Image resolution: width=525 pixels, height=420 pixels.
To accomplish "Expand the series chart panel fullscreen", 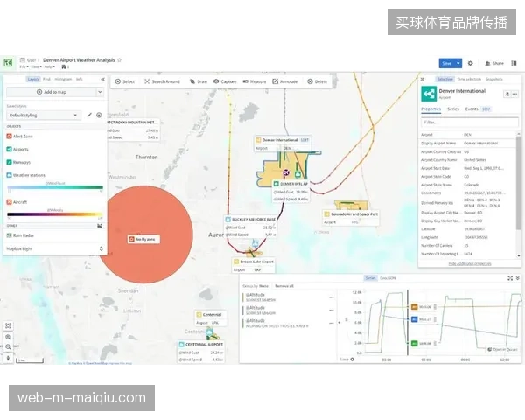I will pos(510,278).
